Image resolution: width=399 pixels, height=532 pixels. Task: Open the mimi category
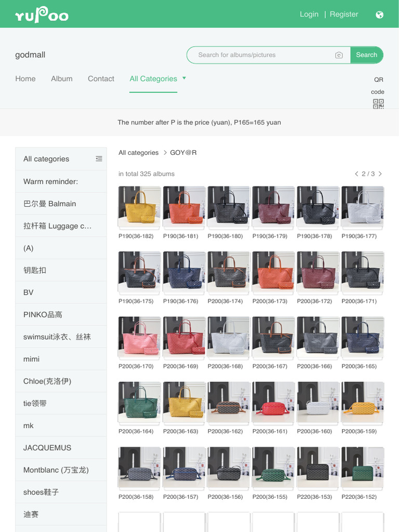click(x=61, y=359)
